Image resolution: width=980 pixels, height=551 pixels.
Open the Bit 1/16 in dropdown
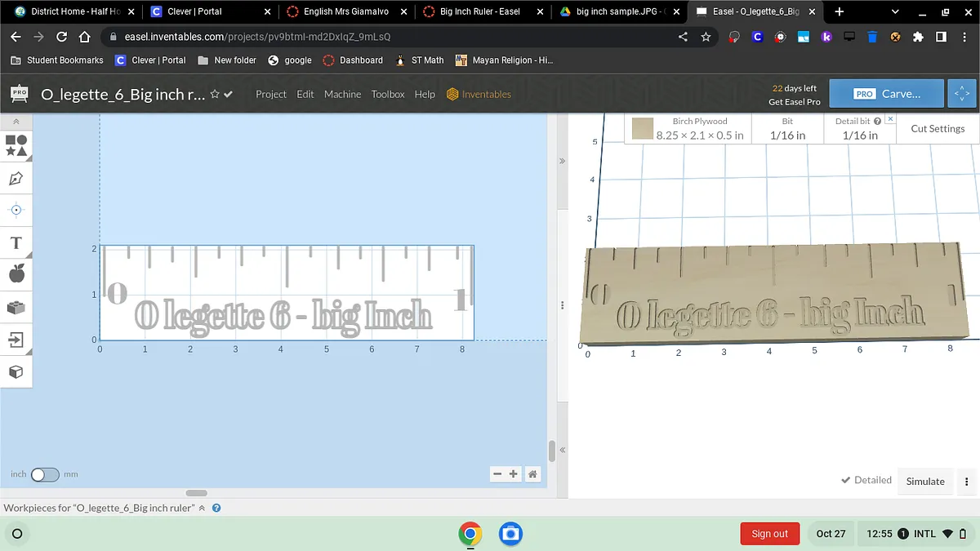787,129
